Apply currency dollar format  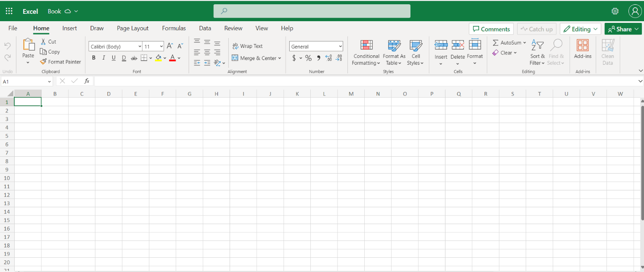point(294,58)
